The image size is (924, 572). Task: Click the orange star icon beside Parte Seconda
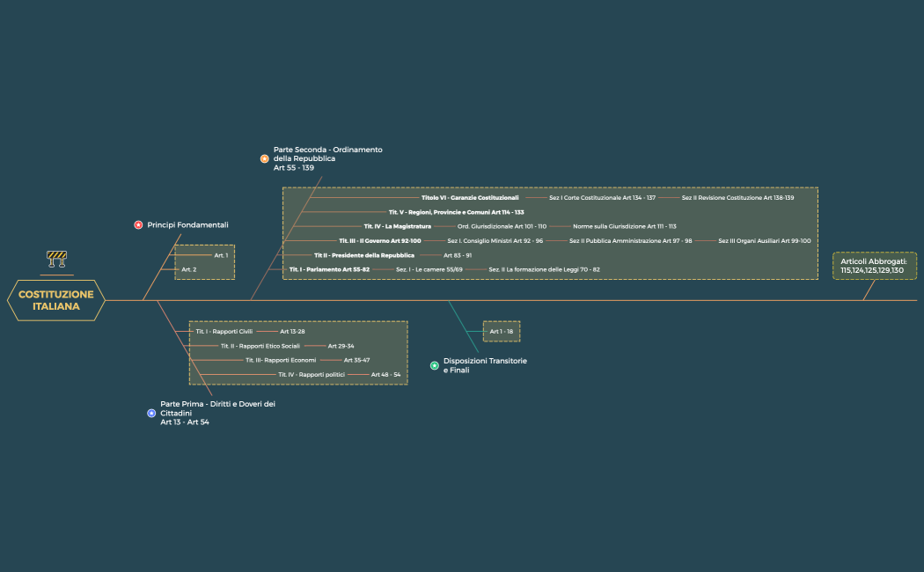(264, 159)
